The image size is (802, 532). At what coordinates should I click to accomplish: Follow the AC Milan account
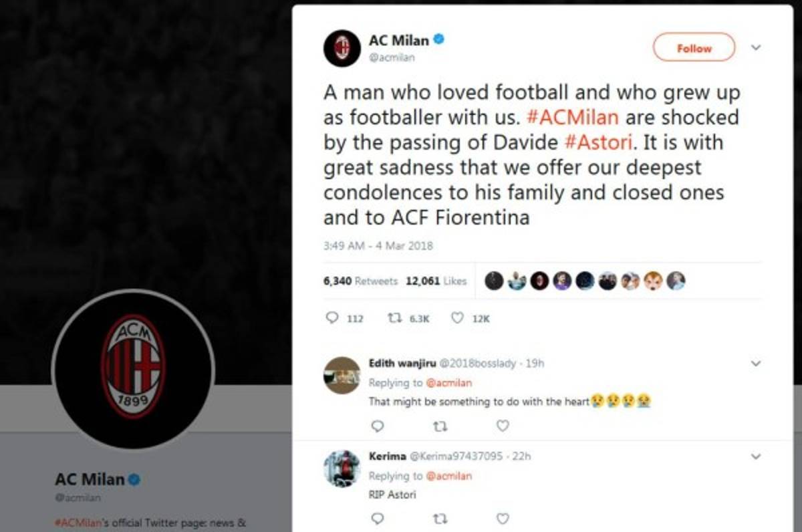click(694, 48)
